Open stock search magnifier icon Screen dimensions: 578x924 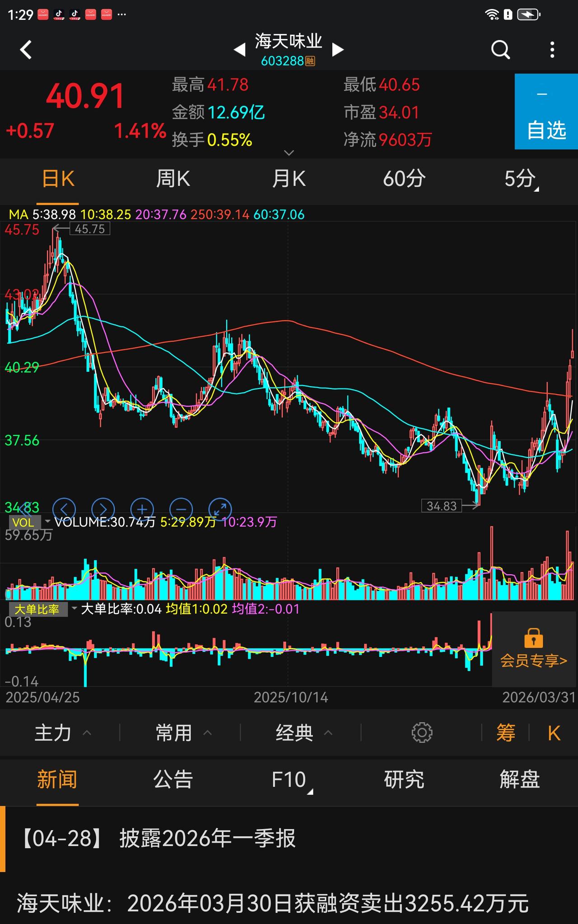coord(500,50)
